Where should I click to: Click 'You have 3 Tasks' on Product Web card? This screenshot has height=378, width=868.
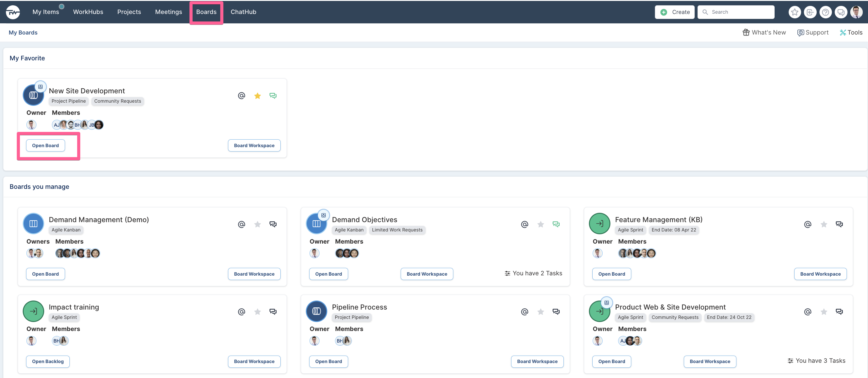tap(816, 361)
